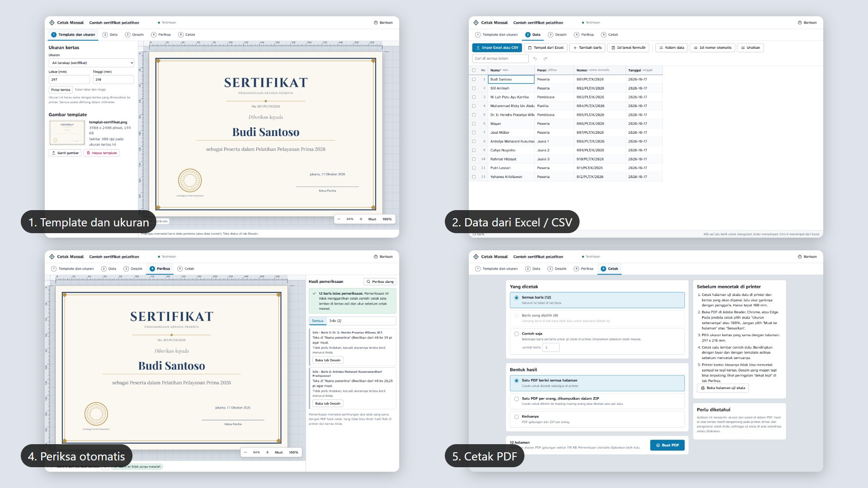Click the 100% zoom button in the Template preview

[387, 219]
